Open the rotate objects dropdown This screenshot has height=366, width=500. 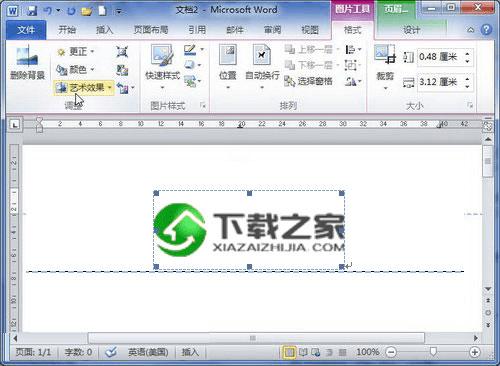tap(359, 81)
